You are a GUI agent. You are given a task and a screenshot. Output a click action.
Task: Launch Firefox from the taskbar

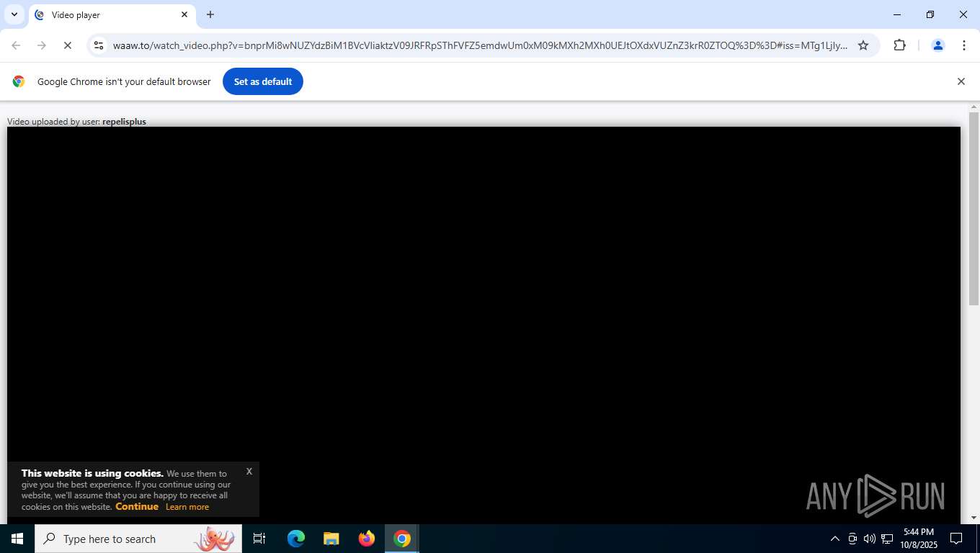point(367,539)
